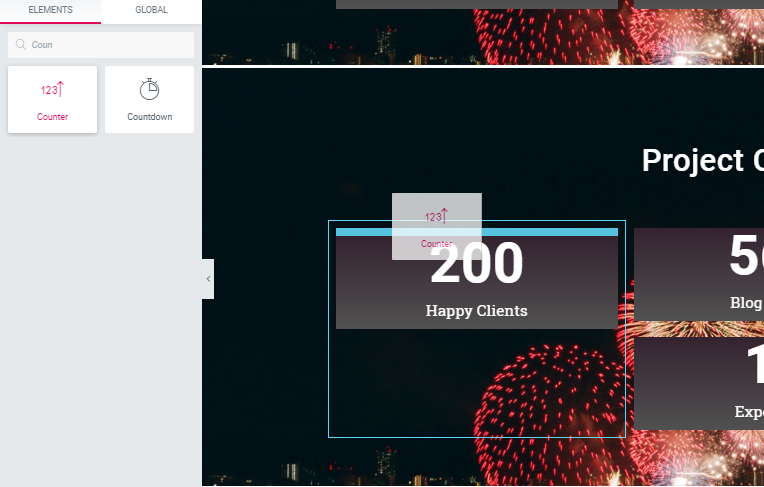Collapse the Elementor panel with the side arrow
Image resolution: width=764 pixels, height=487 pixels.
[208, 279]
